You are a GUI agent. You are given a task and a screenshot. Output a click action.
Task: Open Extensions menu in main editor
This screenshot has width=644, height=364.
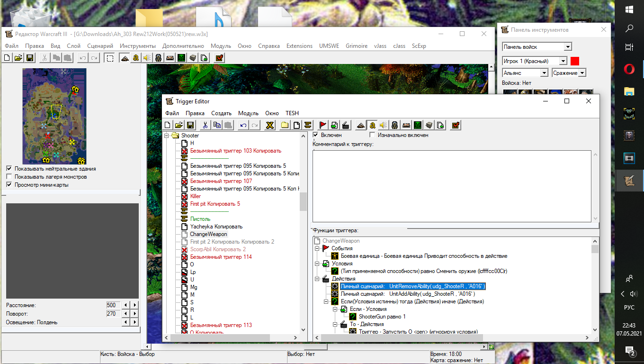(x=299, y=46)
